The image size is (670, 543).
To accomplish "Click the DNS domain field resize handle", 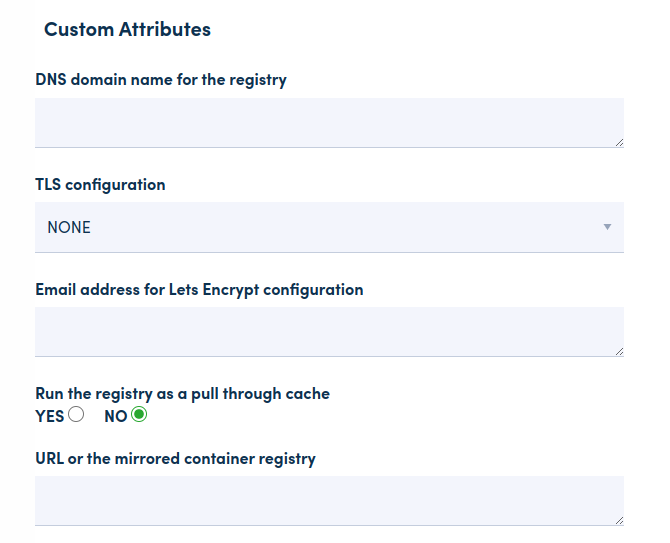I will point(619,143).
